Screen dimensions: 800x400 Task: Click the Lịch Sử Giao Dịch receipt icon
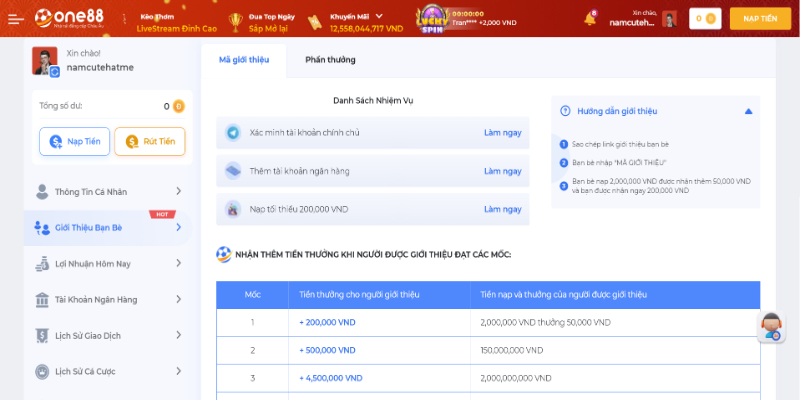point(42,336)
